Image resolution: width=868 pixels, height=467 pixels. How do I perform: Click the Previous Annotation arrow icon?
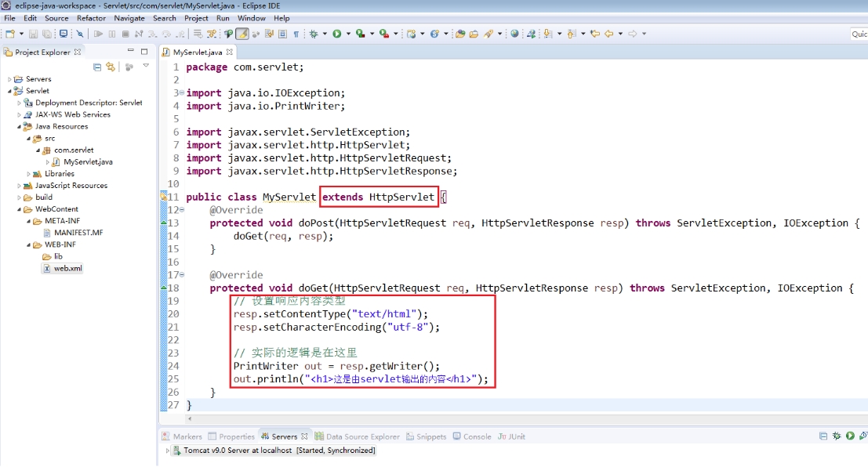click(x=572, y=34)
